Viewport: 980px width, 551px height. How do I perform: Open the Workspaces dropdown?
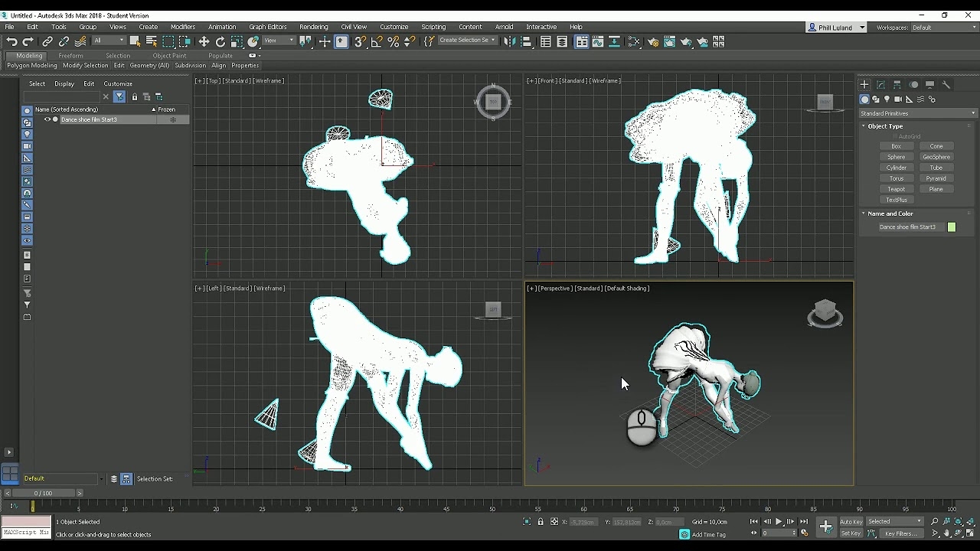[942, 28]
